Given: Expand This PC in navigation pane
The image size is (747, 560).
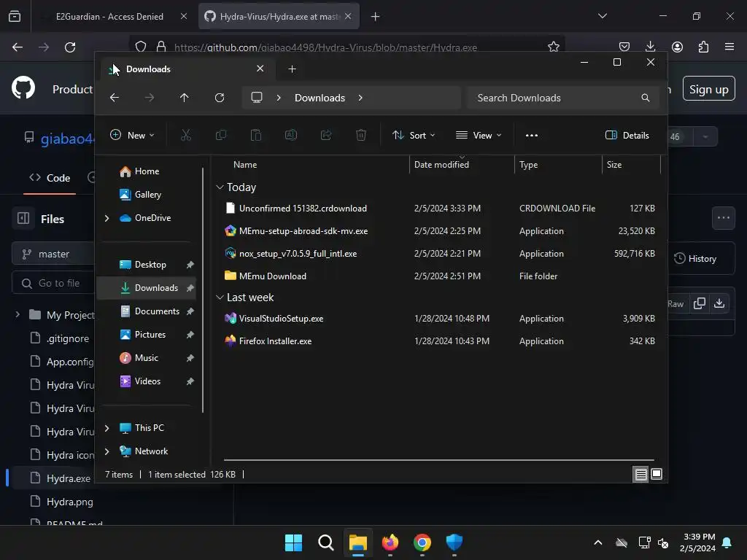Looking at the screenshot, I should coord(107,428).
